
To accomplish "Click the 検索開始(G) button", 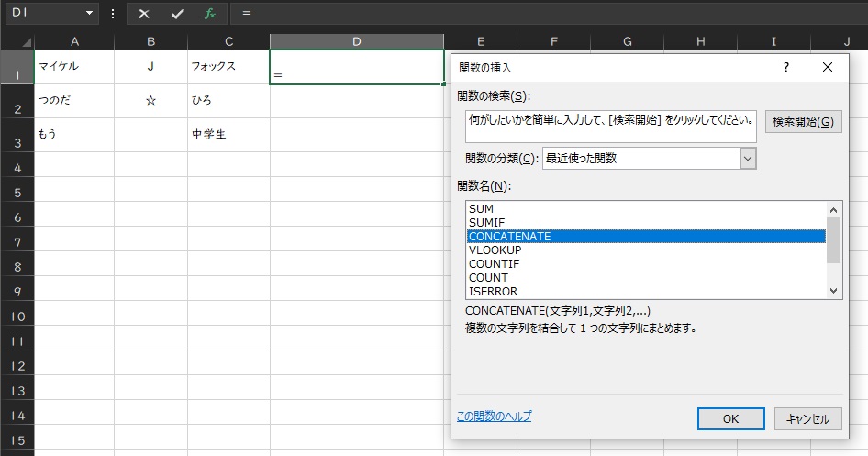I will click(x=803, y=122).
